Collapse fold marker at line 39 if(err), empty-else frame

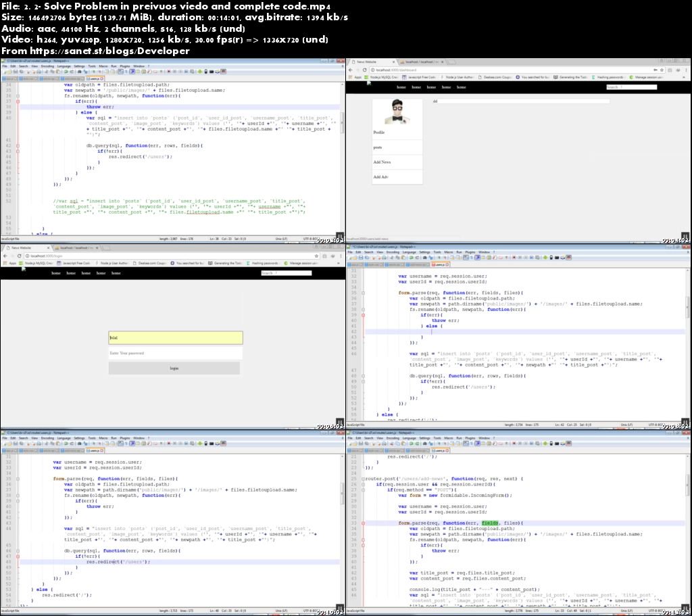pyautogui.click(x=363, y=315)
